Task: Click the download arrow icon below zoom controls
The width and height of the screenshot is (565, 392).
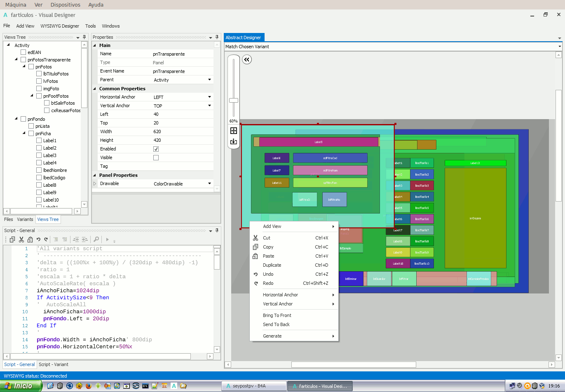Action: pyautogui.click(x=234, y=141)
